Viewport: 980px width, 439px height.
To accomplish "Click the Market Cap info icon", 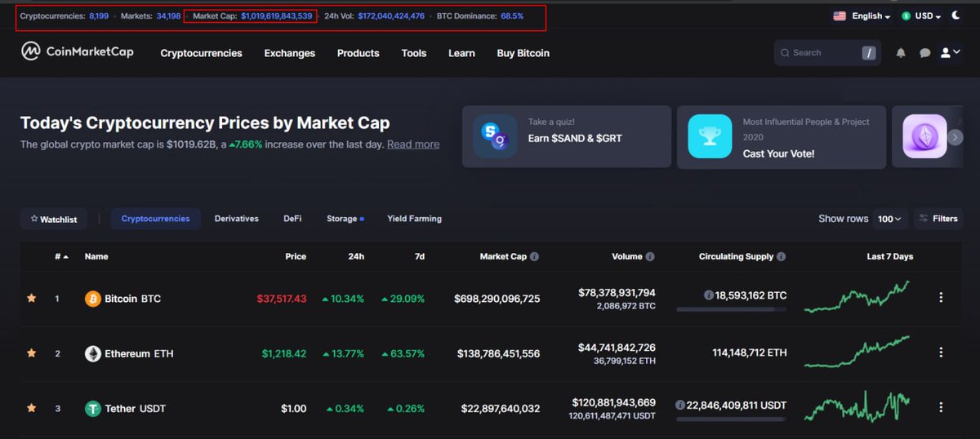I will (534, 256).
